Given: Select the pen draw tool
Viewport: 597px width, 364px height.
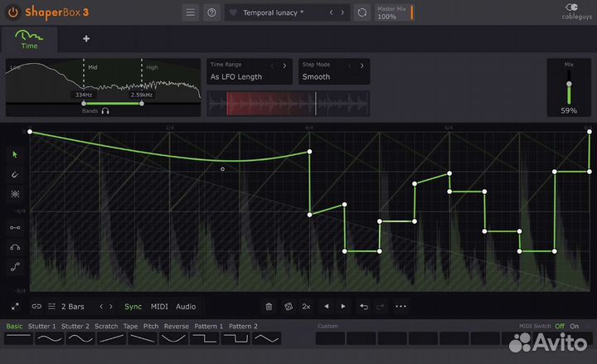Looking at the screenshot, I should point(15,174).
